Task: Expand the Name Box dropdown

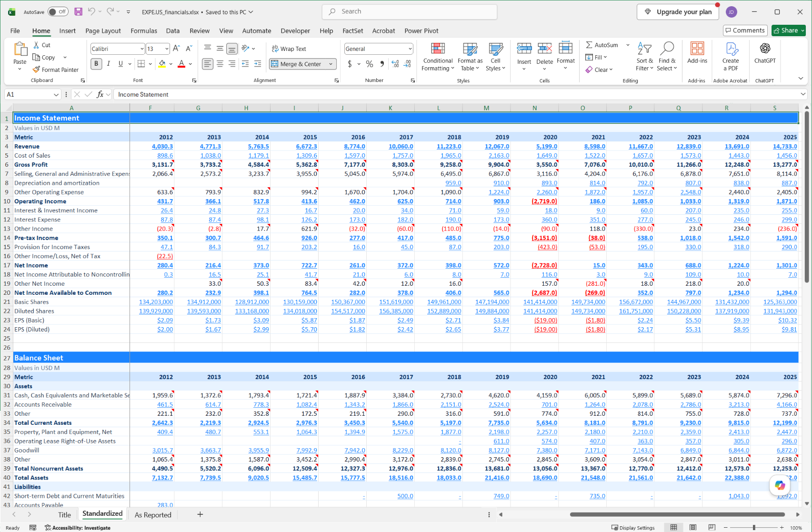Action: [56, 94]
